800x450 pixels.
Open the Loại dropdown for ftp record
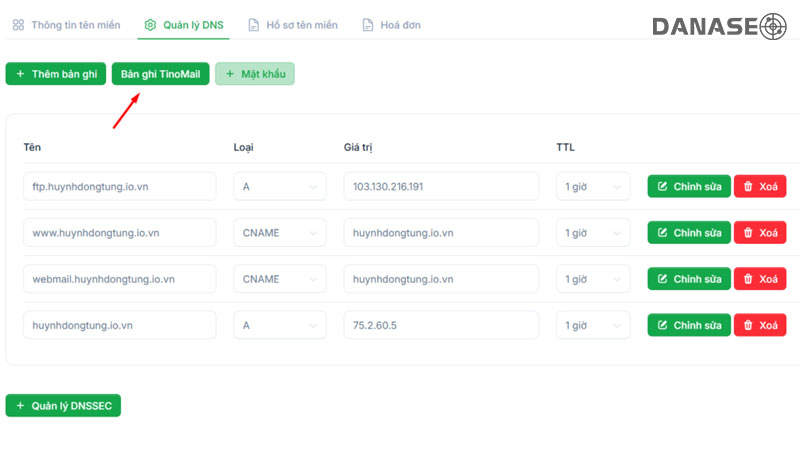pos(279,187)
